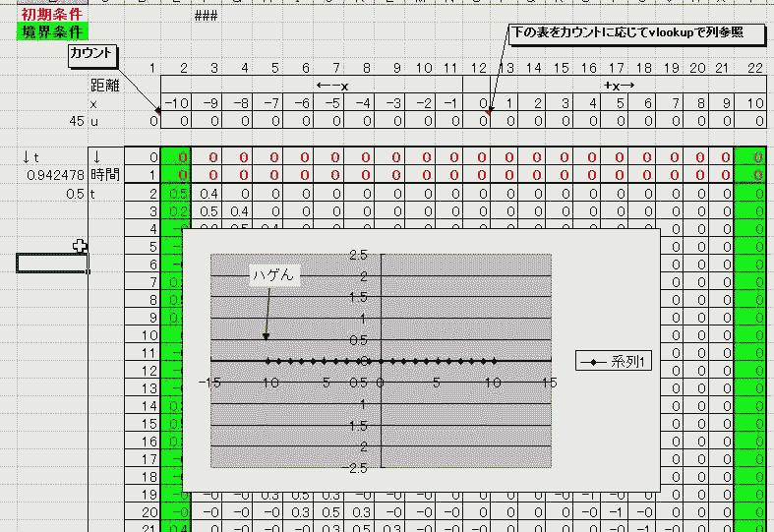The width and height of the screenshot is (774, 532).
Task: Select the 時間 label cell
Action: (x=105, y=174)
